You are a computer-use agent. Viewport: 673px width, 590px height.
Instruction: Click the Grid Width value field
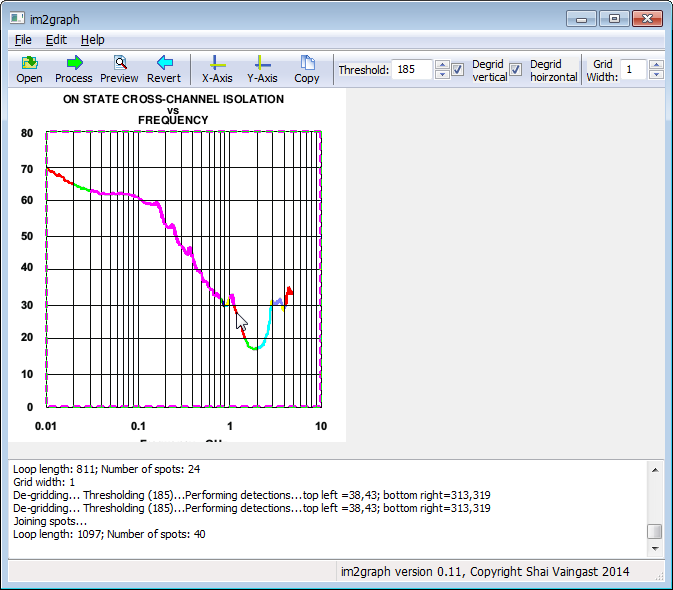click(633, 70)
